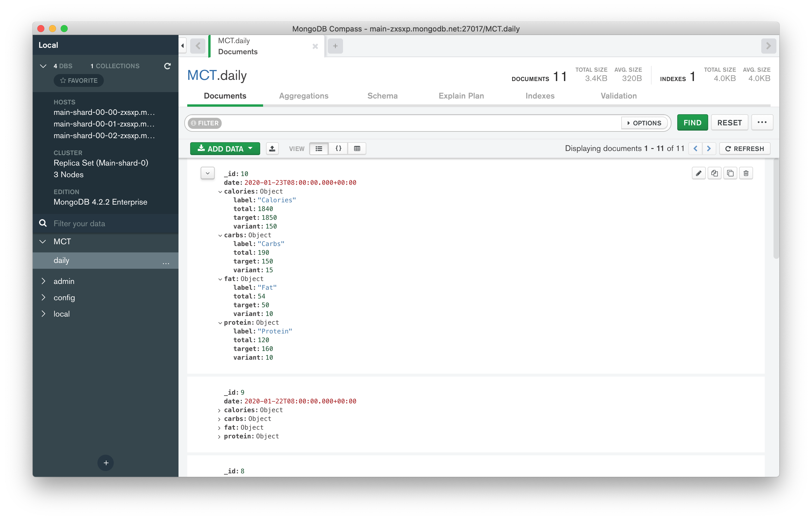This screenshot has height=520, width=812.
Task: Collapse the expanded document 10 entry
Action: point(208,173)
